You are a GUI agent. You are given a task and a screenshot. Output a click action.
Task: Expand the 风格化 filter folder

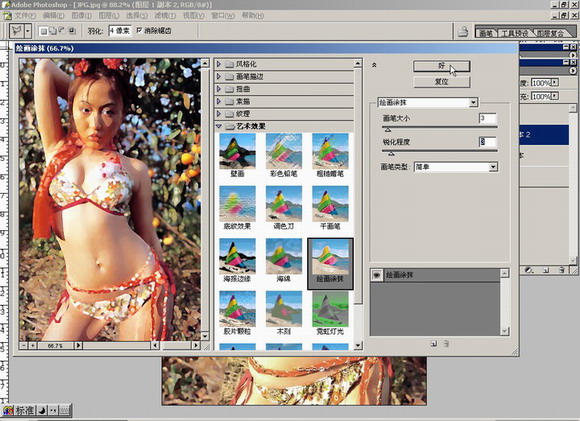[x=218, y=64]
